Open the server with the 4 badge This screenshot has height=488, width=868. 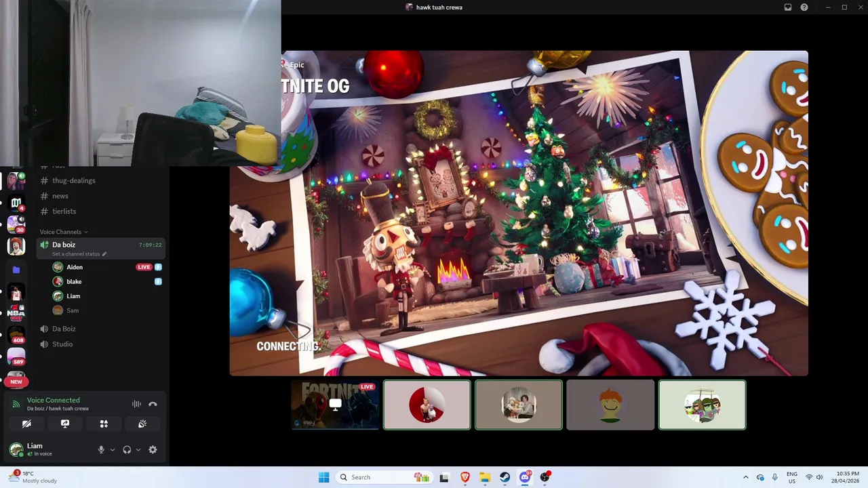(16, 203)
